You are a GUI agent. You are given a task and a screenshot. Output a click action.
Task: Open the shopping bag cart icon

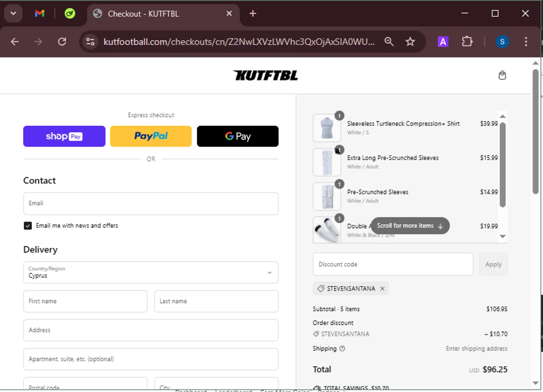502,75
